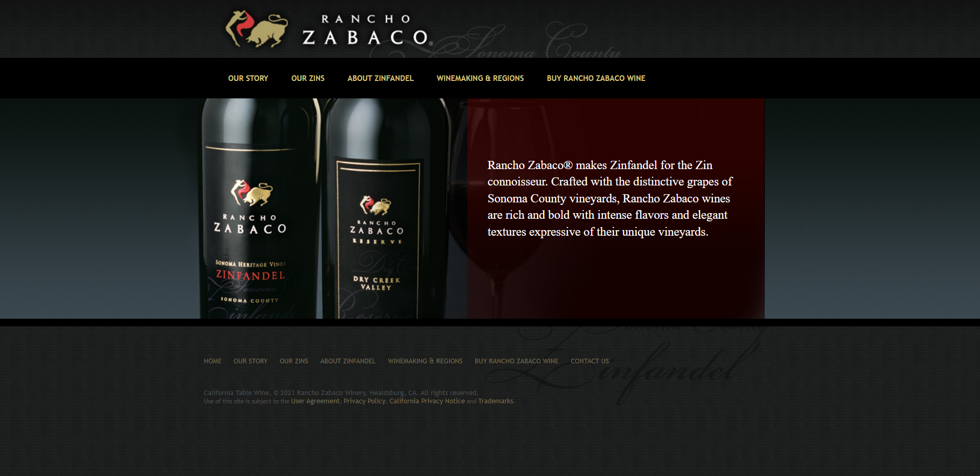This screenshot has height=476, width=980.
Task: Open the Contact Us footer link
Action: click(x=590, y=361)
